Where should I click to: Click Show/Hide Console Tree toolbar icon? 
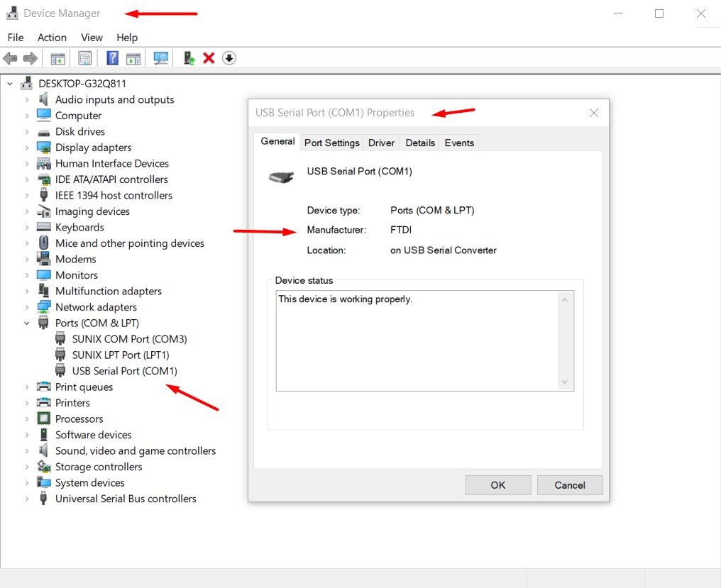58,58
